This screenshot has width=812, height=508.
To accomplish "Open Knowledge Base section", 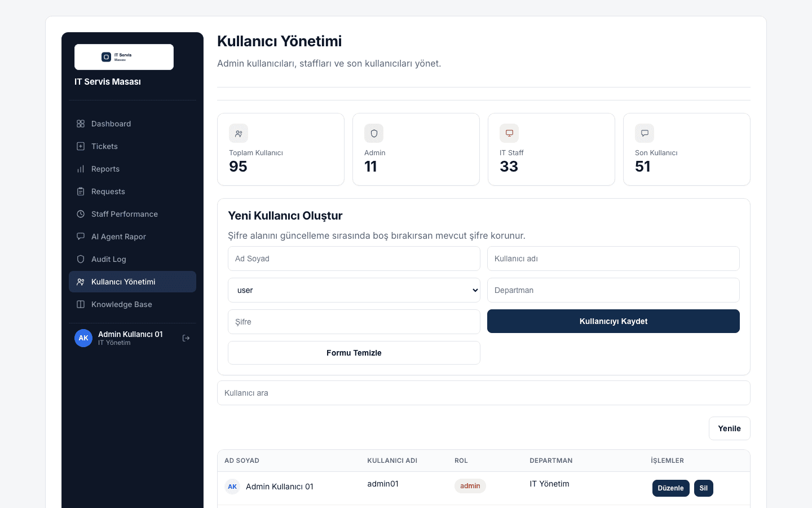I will point(133,304).
